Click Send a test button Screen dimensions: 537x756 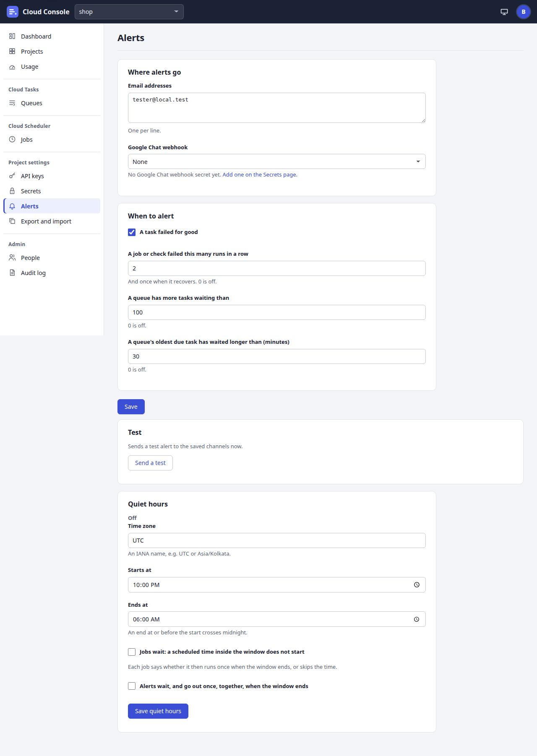point(150,463)
